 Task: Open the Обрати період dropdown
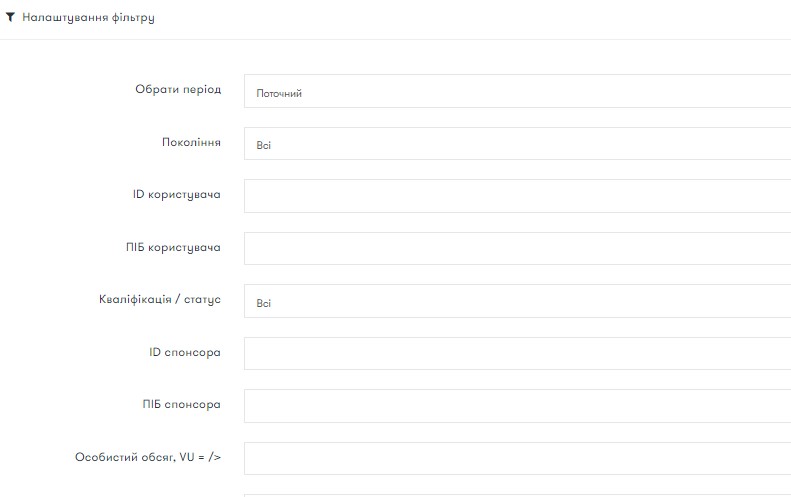(x=518, y=91)
